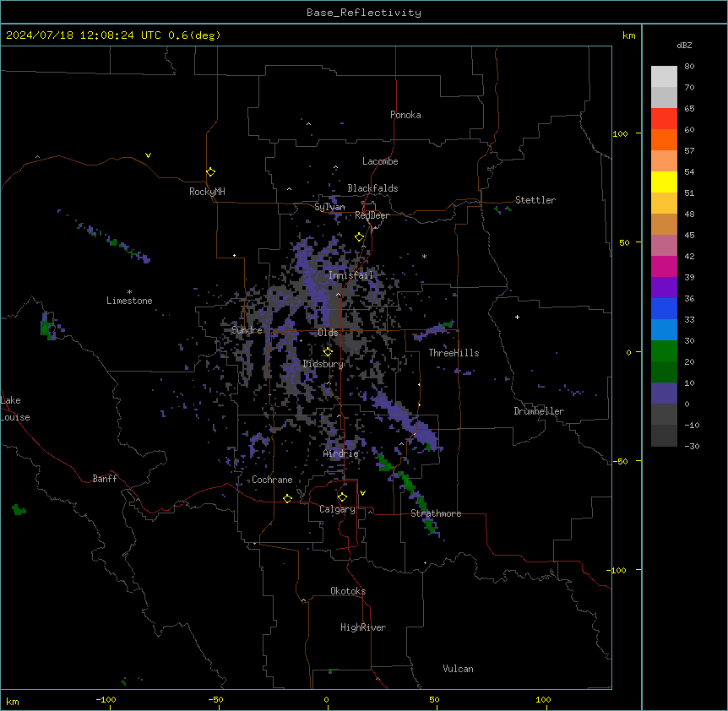Click the green echo cell near Strathmore
Viewport: 728px width, 711px height.
tap(431, 525)
